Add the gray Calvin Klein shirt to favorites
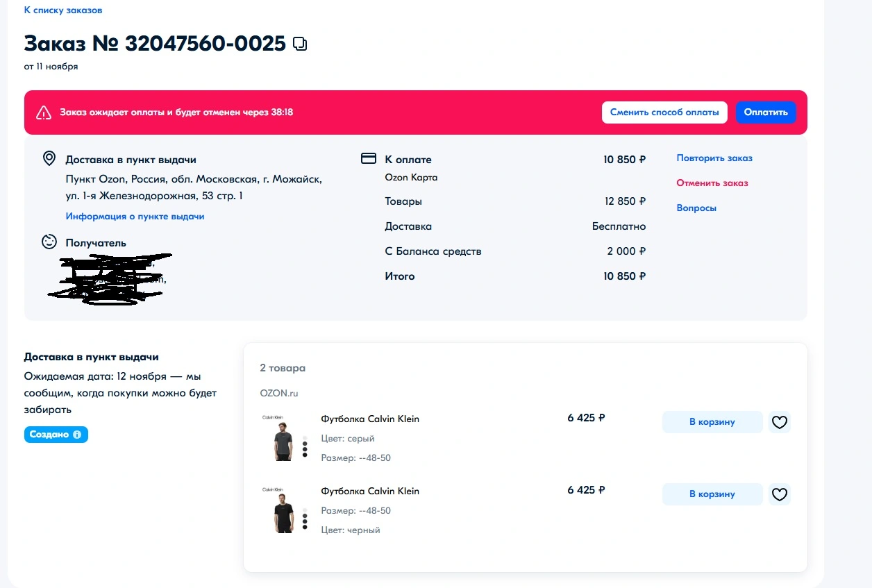 coord(780,422)
